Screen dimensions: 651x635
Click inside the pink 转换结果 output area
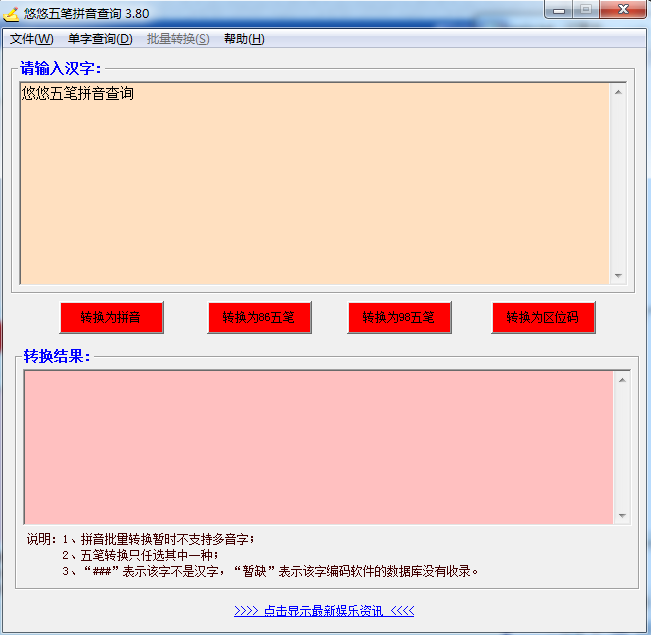pos(318,447)
